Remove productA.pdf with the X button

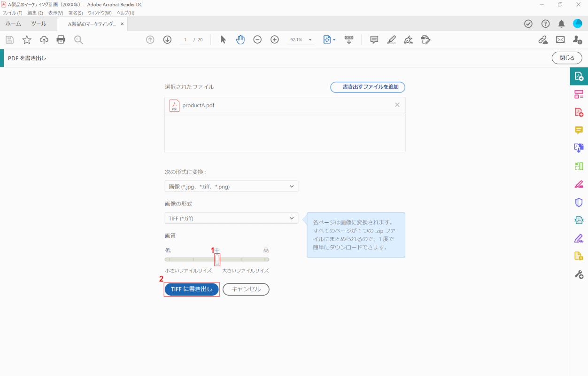(397, 105)
